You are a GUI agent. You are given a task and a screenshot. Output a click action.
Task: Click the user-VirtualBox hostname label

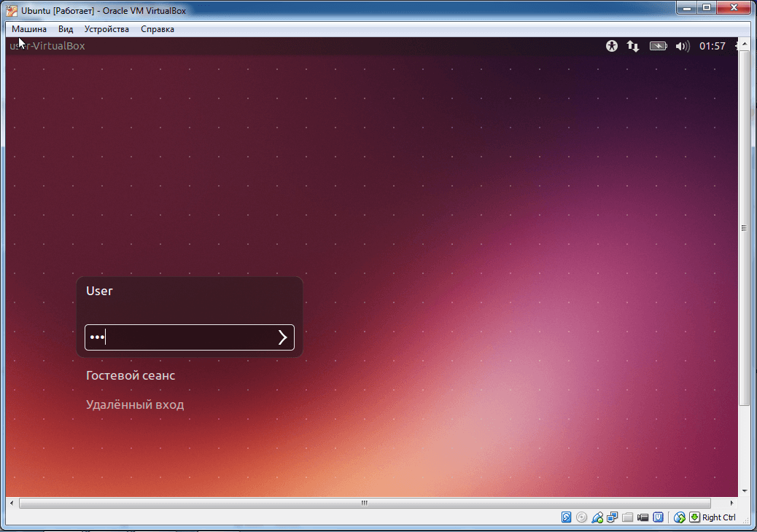(x=47, y=46)
